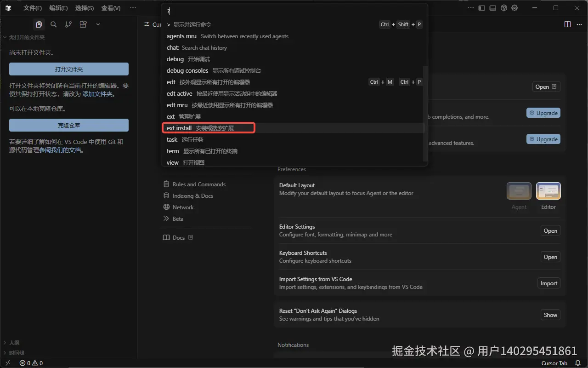Screen dimensions: 588x368
Task: Expand the 大纲 section
Action: tap(13, 342)
